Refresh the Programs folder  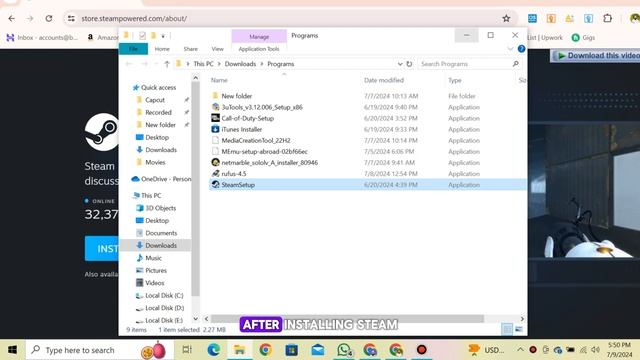pyautogui.click(x=409, y=64)
